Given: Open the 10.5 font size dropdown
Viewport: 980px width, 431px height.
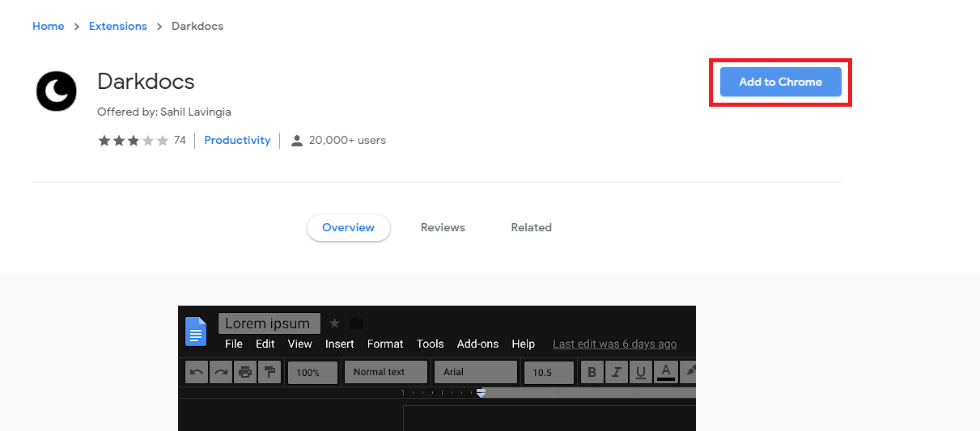Looking at the screenshot, I should 549,373.
